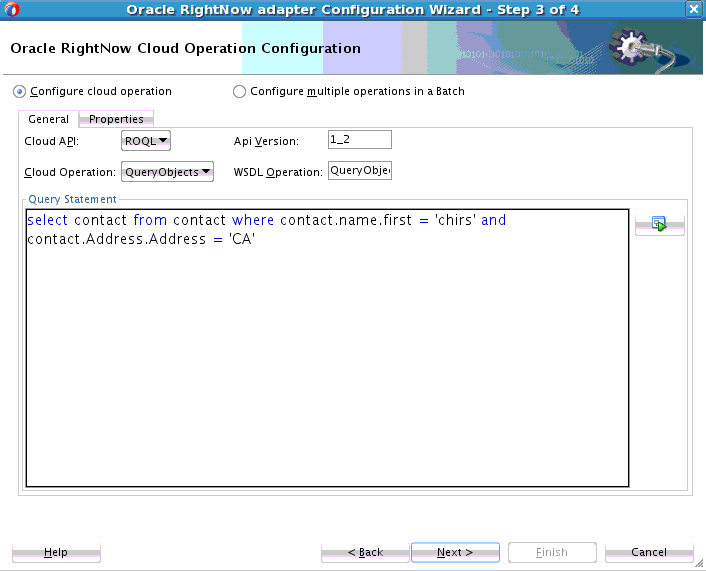Click the 'where' keyword in query
706x571 pixels.
pos(253,220)
